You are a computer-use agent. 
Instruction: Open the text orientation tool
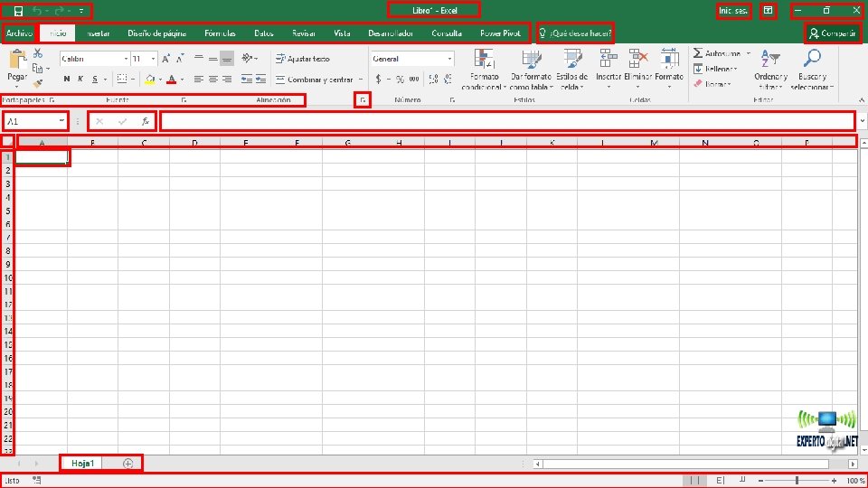pos(247,58)
